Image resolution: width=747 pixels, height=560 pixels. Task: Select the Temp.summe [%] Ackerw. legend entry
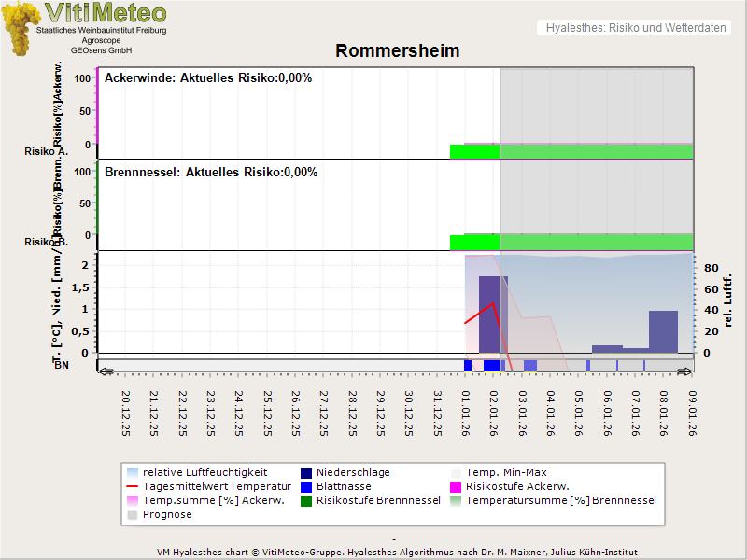tap(200, 500)
